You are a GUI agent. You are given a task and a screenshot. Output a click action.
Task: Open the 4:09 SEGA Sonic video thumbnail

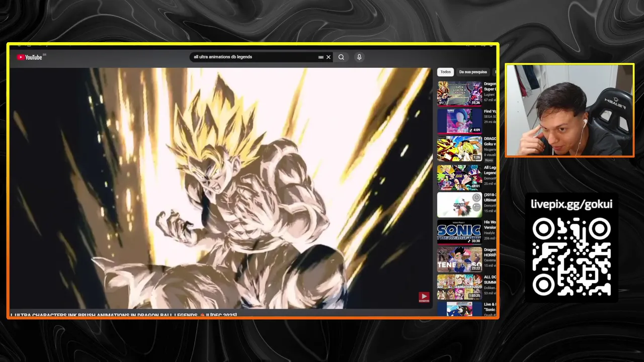pos(459,121)
